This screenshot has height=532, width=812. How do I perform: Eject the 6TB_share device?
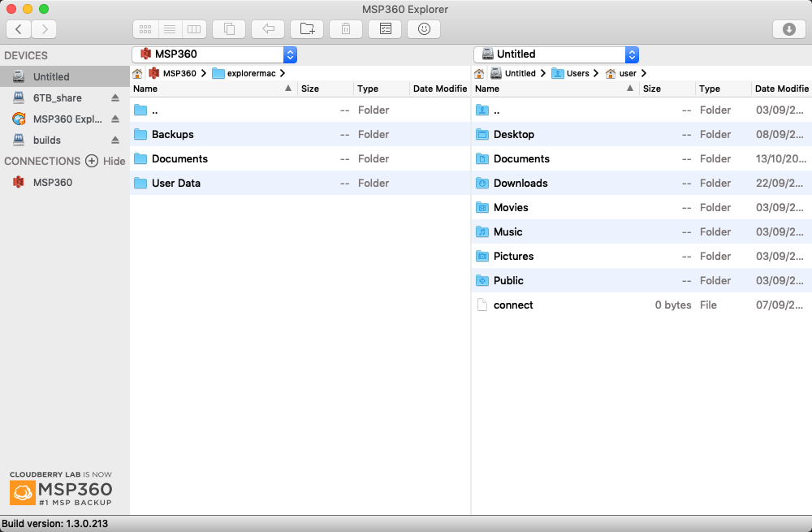115,98
